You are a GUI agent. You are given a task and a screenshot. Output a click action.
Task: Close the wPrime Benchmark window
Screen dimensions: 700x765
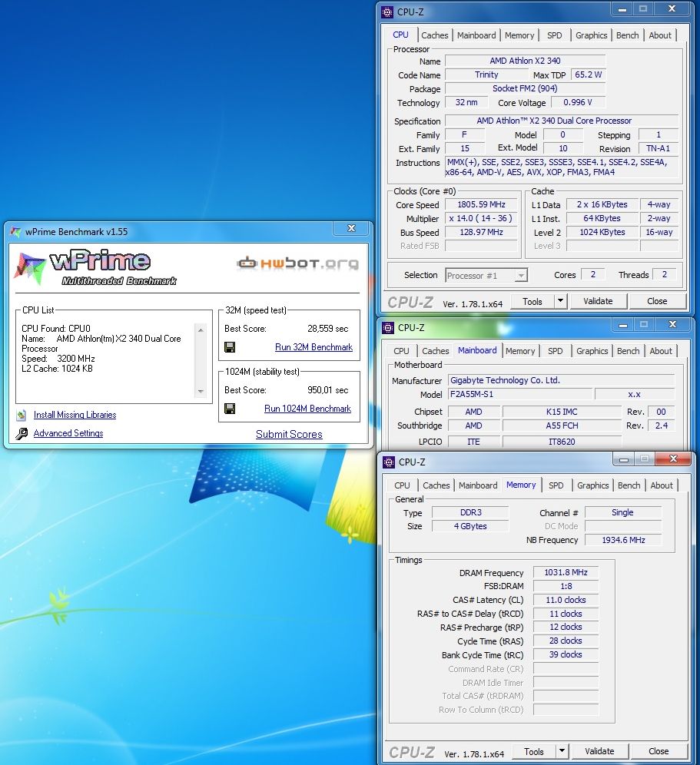click(x=351, y=228)
